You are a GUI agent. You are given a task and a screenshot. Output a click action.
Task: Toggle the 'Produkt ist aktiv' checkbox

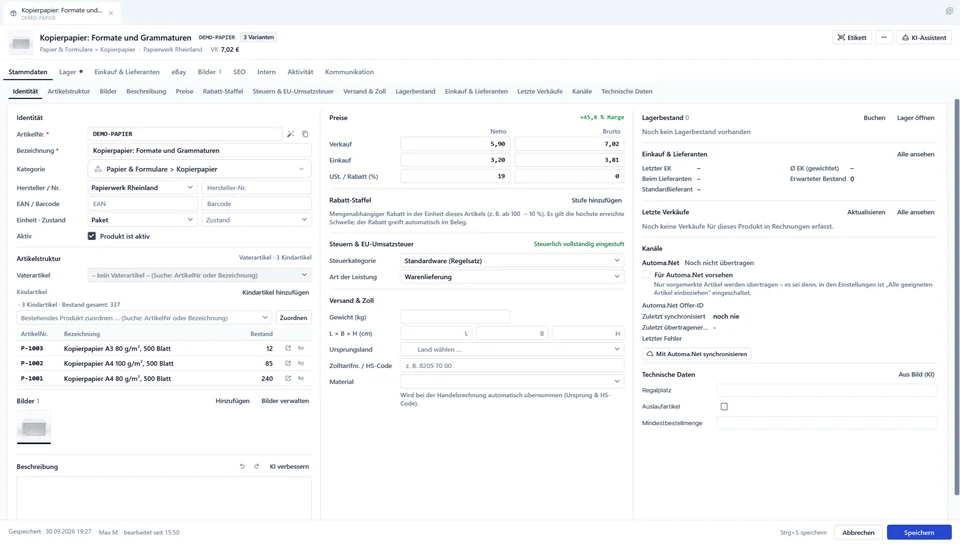click(x=92, y=236)
